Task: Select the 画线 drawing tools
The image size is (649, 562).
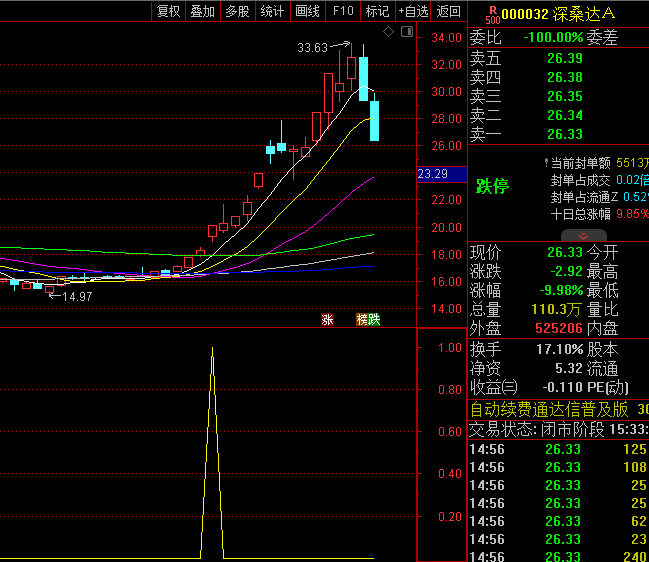Action: (307, 11)
